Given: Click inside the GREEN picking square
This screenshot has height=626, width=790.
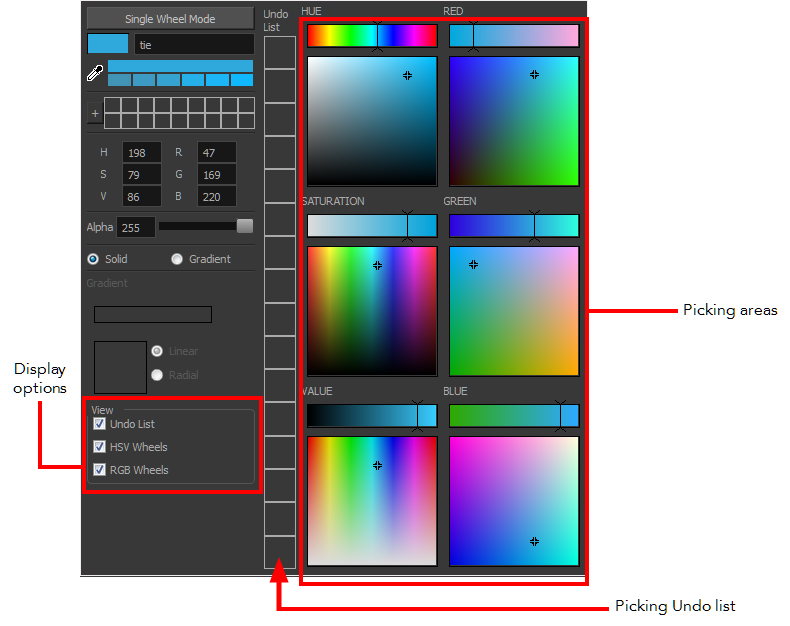Looking at the screenshot, I should [x=513, y=311].
